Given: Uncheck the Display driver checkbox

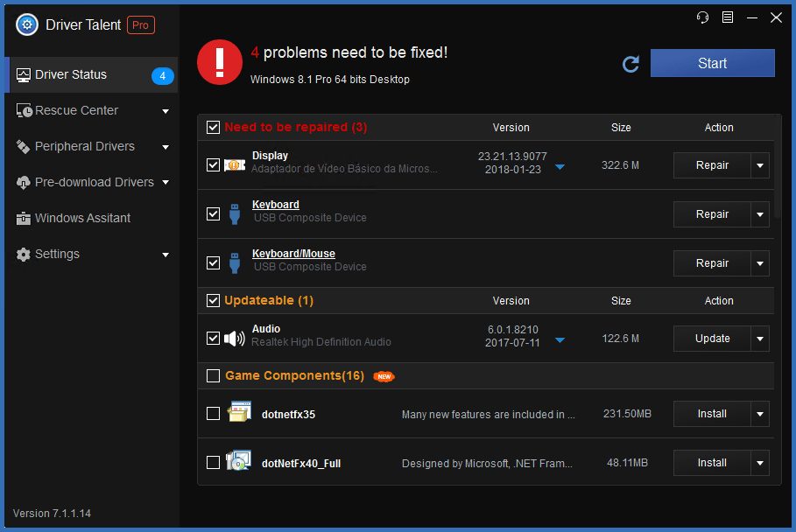Looking at the screenshot, I should [213, 165].
